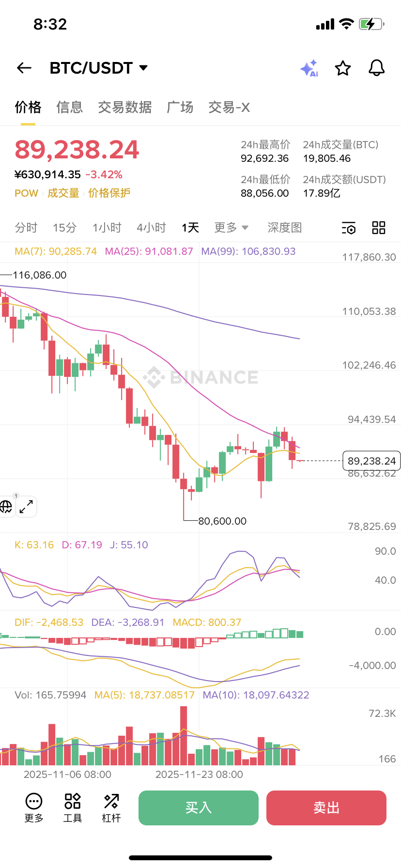
Task: Expand chart to fullscreen with arrows icon
Action: (x=26, y=507)
